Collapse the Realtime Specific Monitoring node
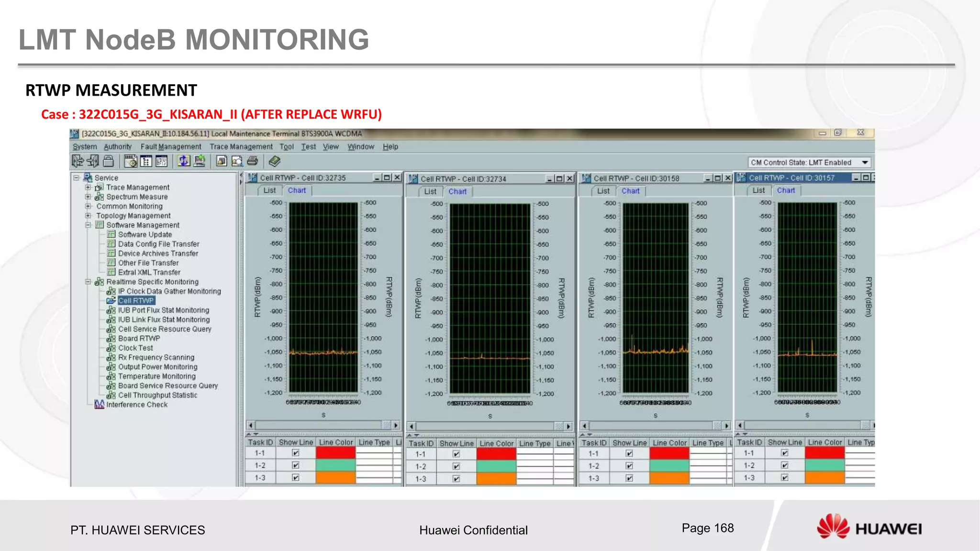 [x=88, y=282]
